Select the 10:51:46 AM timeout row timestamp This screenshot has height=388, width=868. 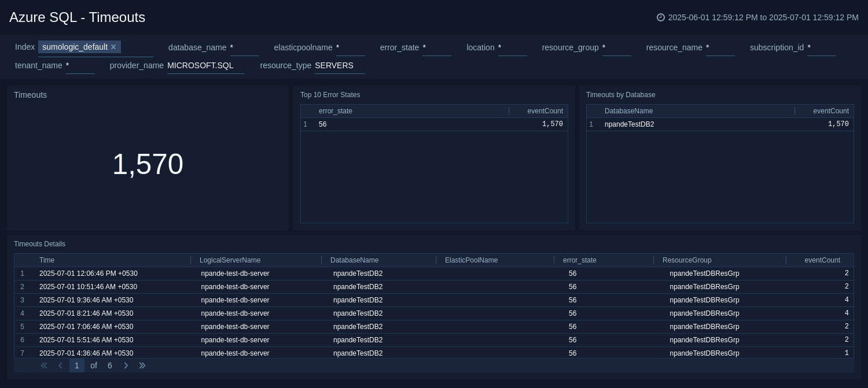(x=88, y=287)
